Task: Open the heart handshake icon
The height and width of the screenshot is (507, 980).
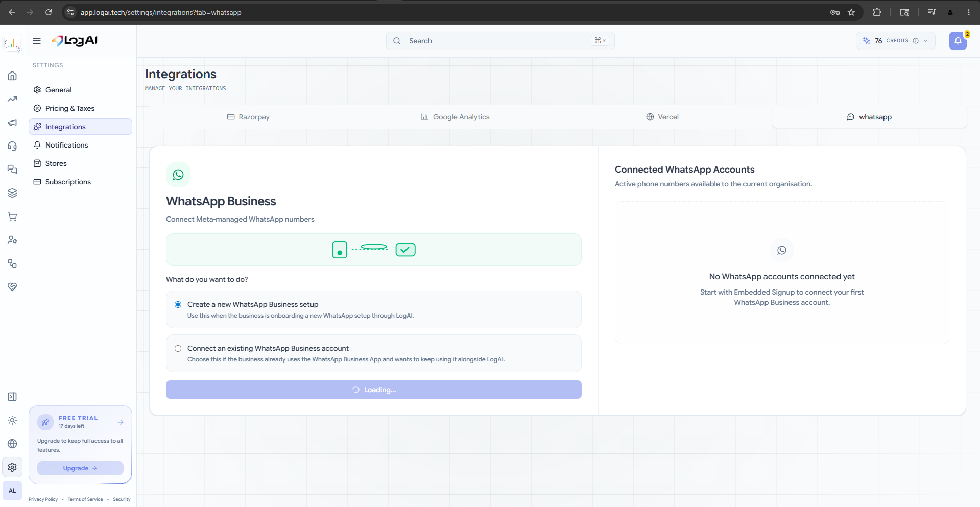Action: (12, 287)
